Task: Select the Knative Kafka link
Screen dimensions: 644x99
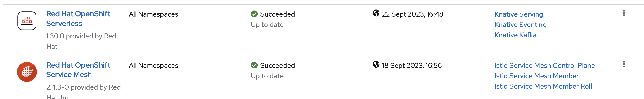Action: coord(515,35)
